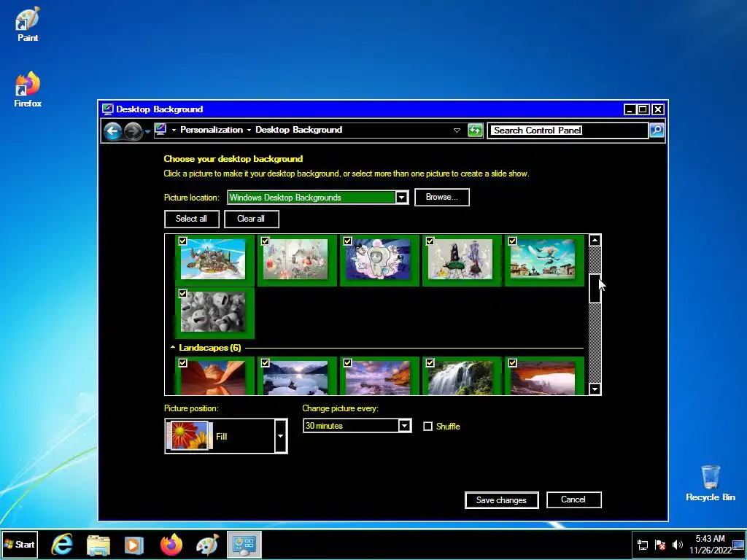
Task: Open the recent pages dropdown beside Forward
Action: (x=147, y=131)
